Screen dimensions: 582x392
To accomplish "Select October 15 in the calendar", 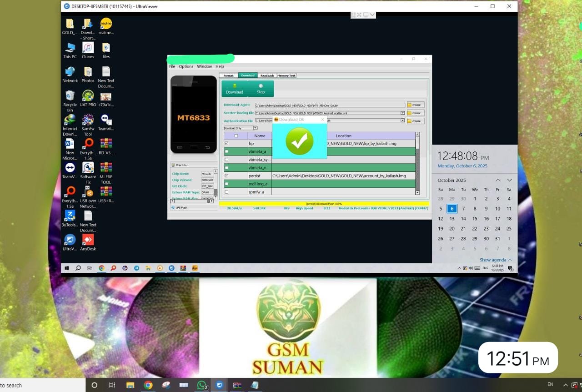I will 475,219.
